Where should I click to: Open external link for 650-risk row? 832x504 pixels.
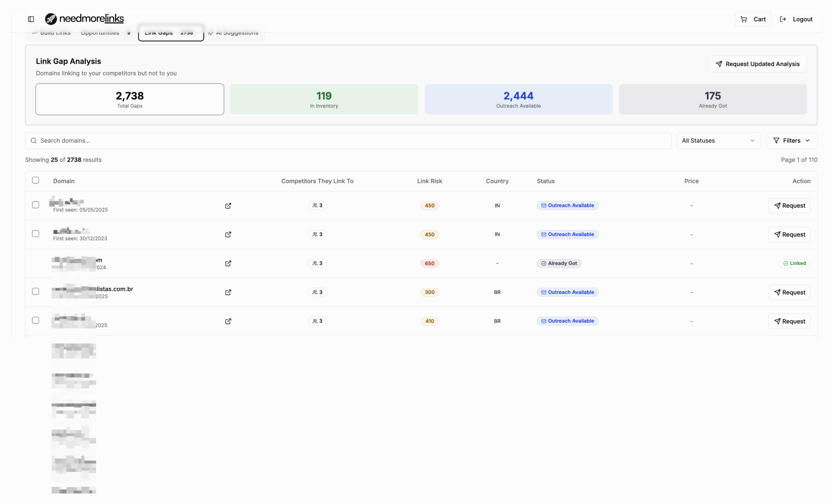(228, 263)
